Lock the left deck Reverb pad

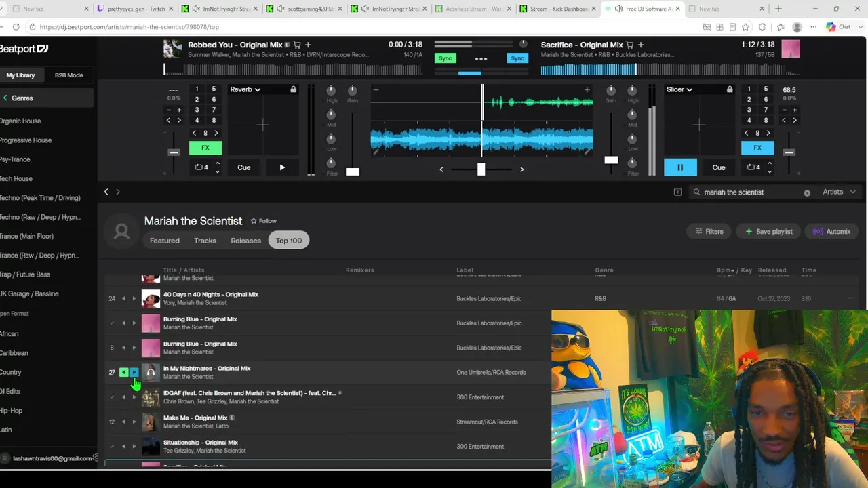[x=293, y=89]
